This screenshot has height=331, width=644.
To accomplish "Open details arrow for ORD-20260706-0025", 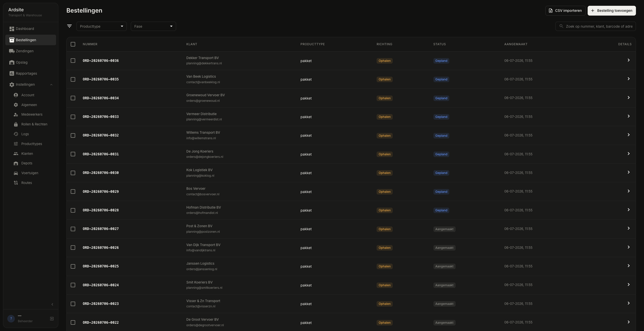I will tap(628, 266).
